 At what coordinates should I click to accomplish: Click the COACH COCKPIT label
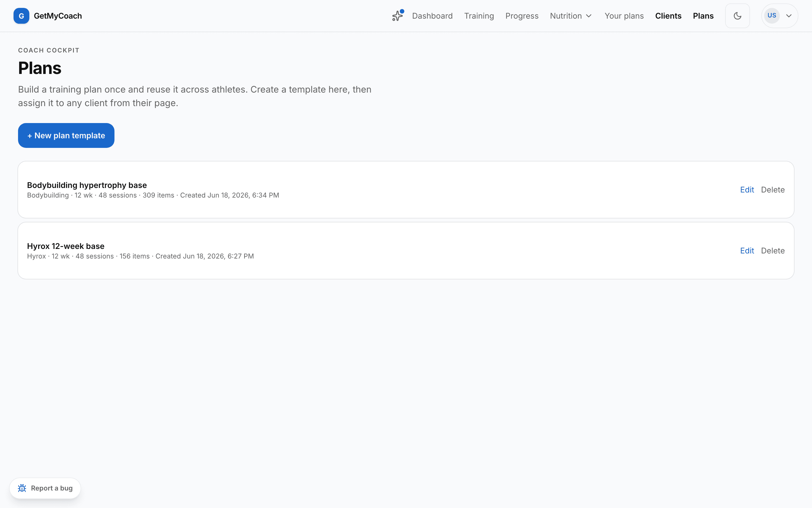[x=49, y=51]
